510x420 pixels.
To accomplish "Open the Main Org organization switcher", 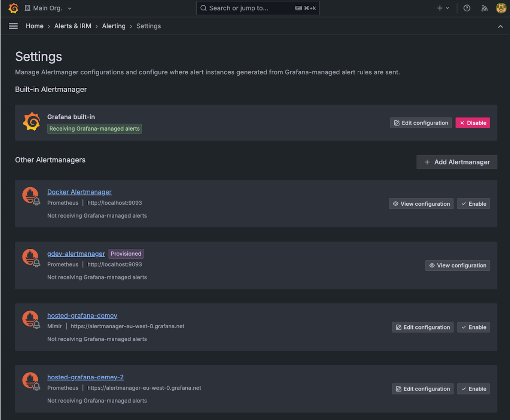I will 45,8.
